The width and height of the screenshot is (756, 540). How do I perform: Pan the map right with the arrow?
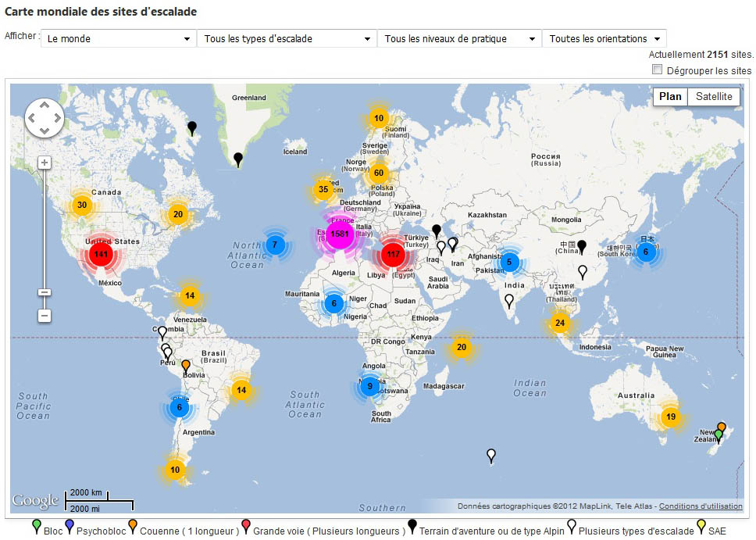pos(57,118)
